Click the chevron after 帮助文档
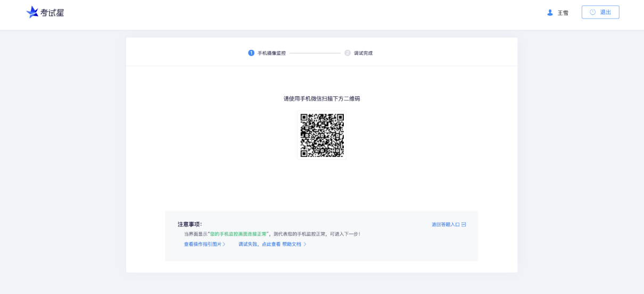The height and width of the screenshot is (294, 644). click(x=305, y=244)
